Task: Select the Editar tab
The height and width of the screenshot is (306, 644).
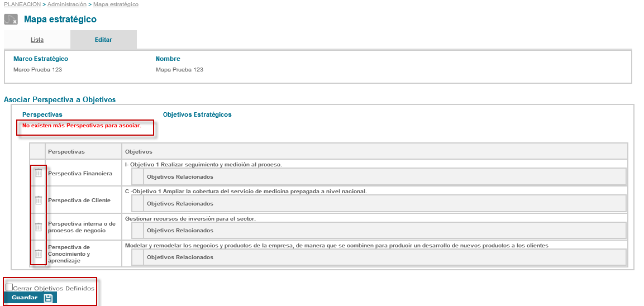Action: [x=103, y=40]
